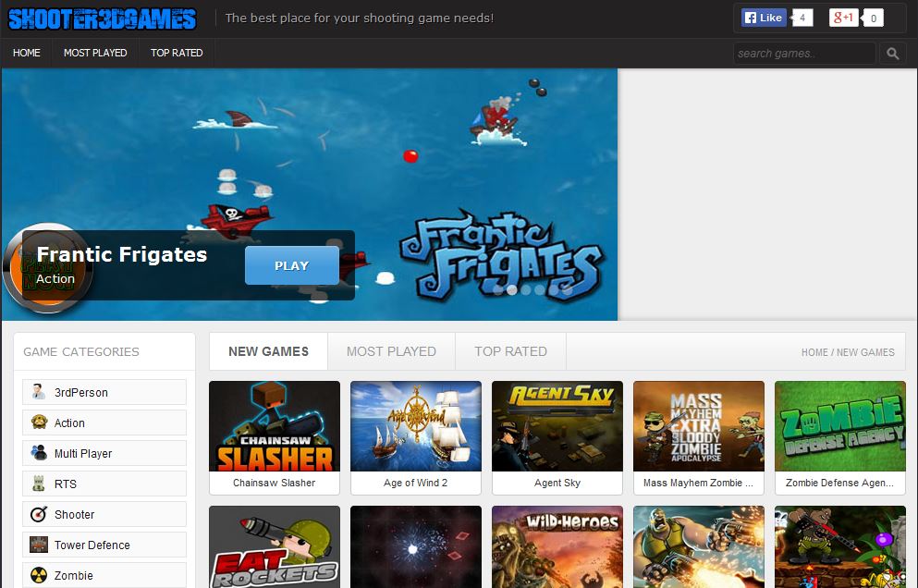The width and height of the screenshot is (918, 588).
Task: Choose the Multi Player category icon
Action: click(x=39, y=453)
